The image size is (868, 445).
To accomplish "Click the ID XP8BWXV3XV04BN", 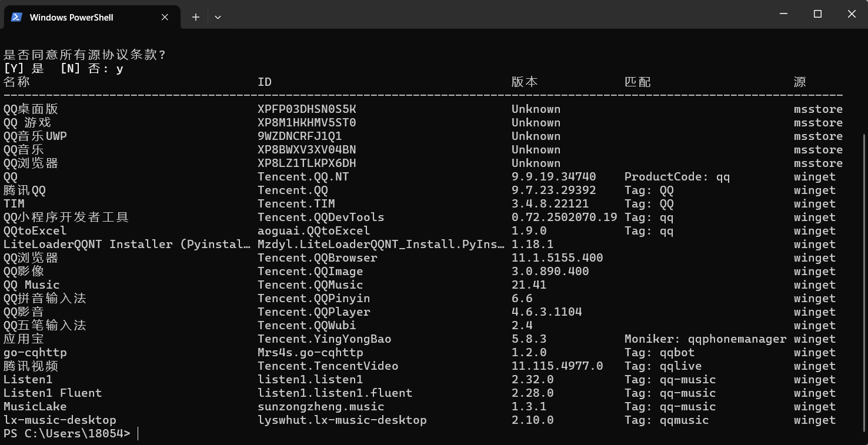I will pos(307,149).
